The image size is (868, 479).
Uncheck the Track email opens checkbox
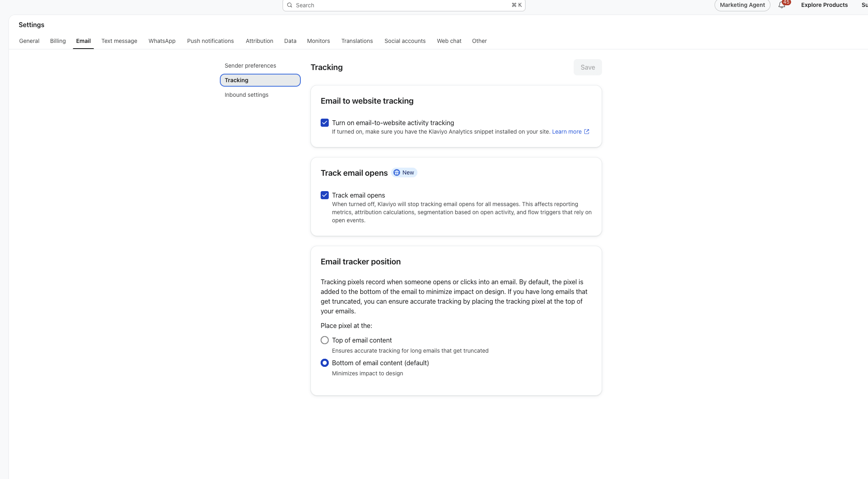[325, 195]
